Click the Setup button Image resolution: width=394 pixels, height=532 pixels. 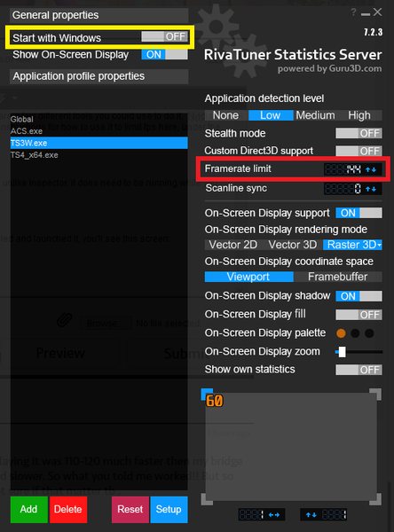[x=169, y=509]
